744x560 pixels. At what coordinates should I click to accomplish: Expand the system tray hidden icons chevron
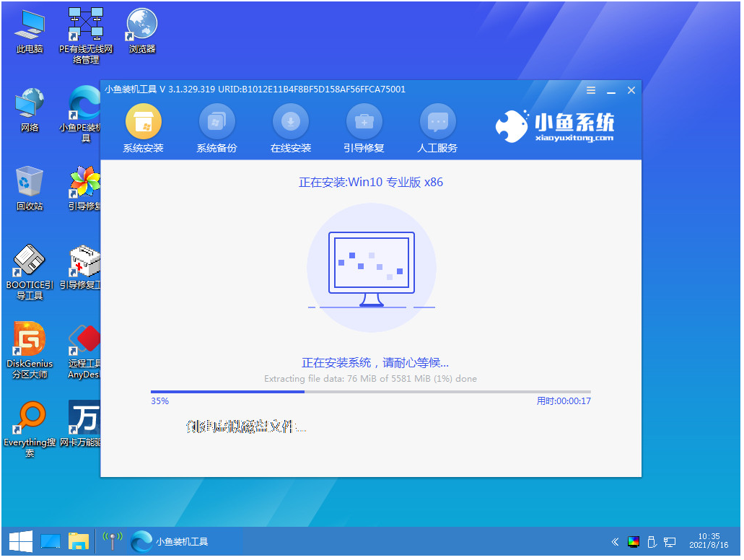(x=615, y=541)
